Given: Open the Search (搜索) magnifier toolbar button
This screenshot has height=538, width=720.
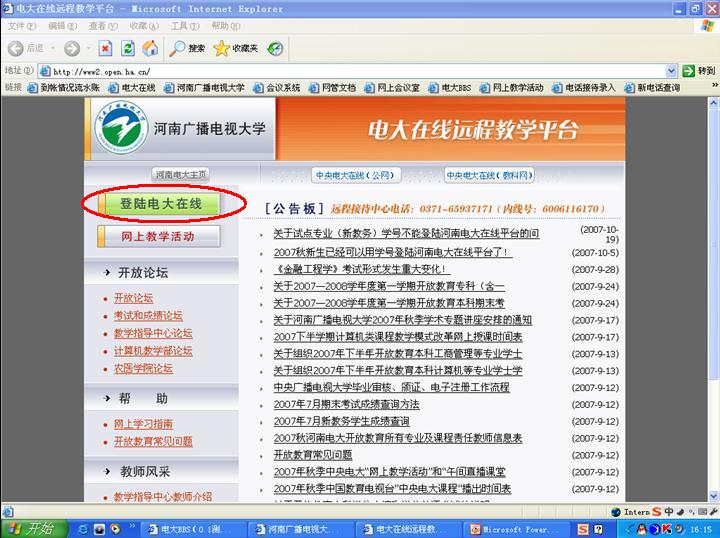Looking at the screenshot, I should (187, 48).
